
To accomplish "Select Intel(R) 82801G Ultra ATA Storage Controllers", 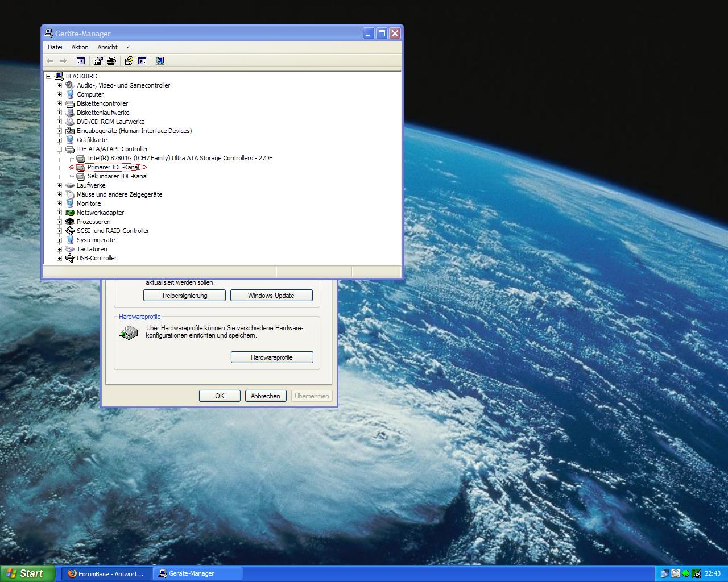I will [180, 158].
